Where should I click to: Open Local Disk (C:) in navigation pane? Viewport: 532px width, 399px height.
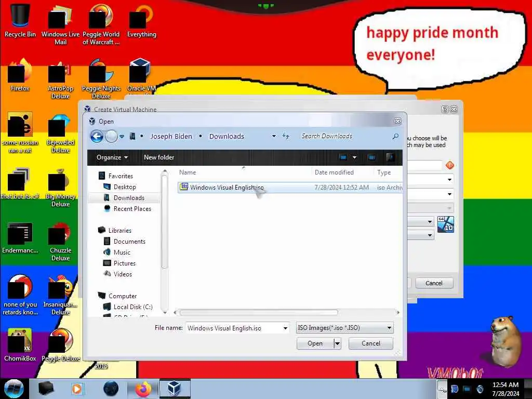coord(133,307)
